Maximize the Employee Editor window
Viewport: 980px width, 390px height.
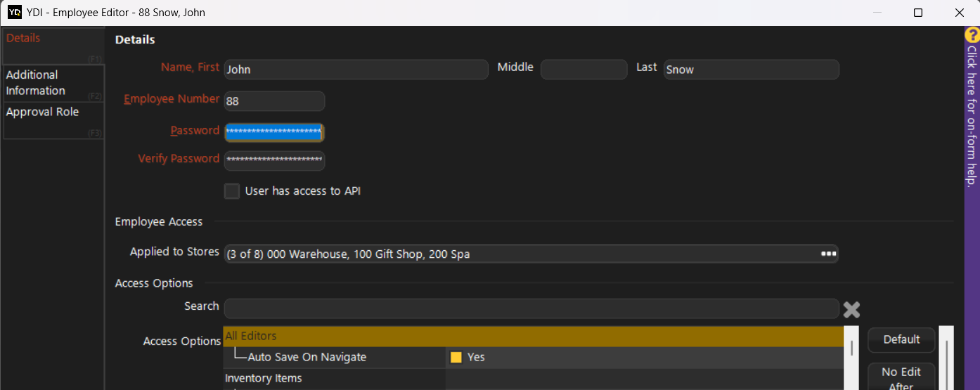[918, 13]
